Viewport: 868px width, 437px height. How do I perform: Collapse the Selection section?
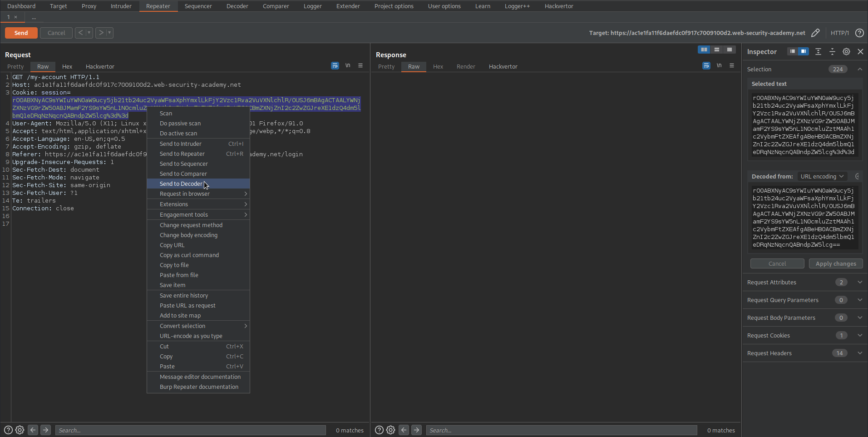[860, 69]
